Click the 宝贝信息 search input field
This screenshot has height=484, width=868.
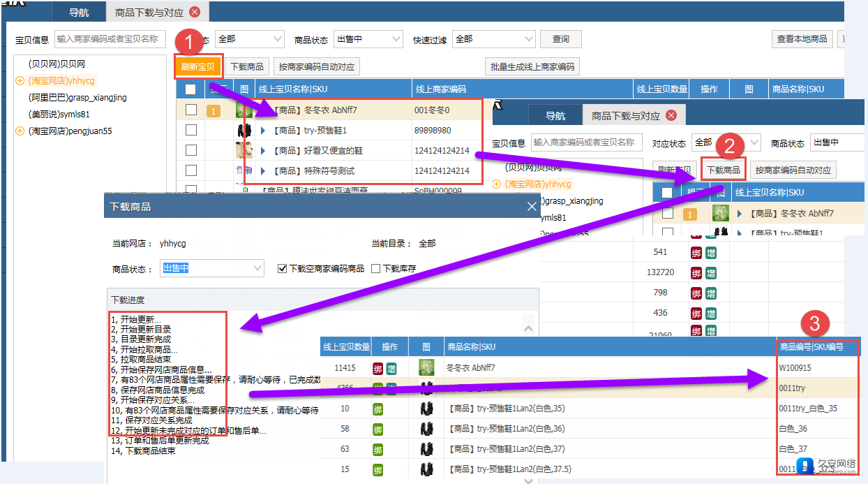point(108,39)
